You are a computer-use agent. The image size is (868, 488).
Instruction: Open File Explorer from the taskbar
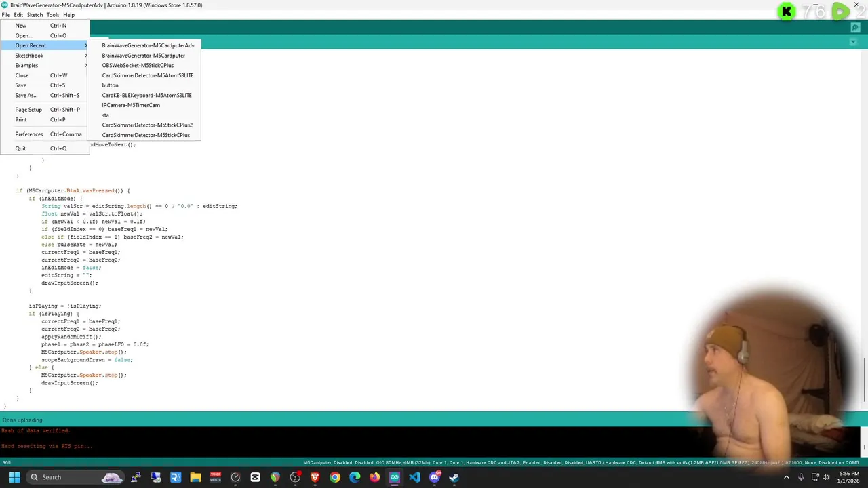click(x=195, y=477)
